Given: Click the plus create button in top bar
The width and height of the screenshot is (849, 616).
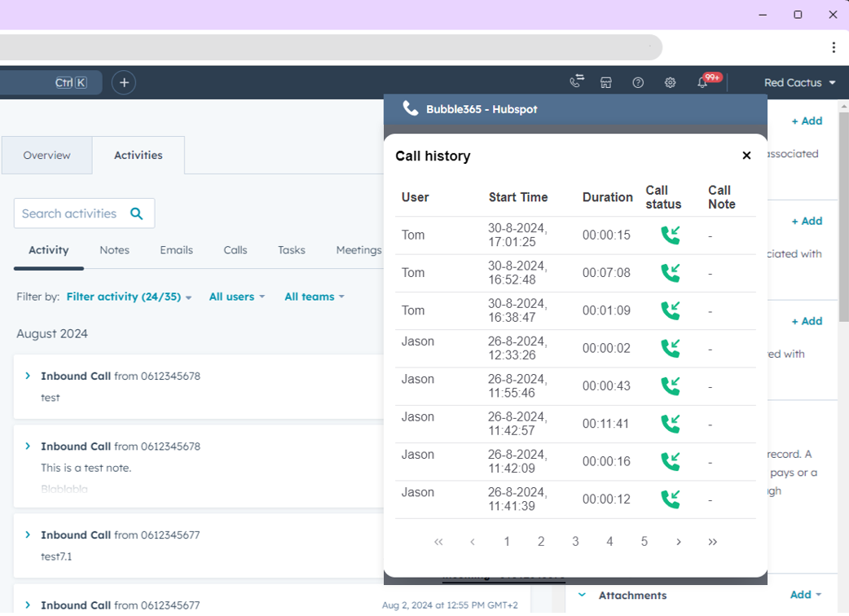Looking at the screenshot, I should coord(124,82).
